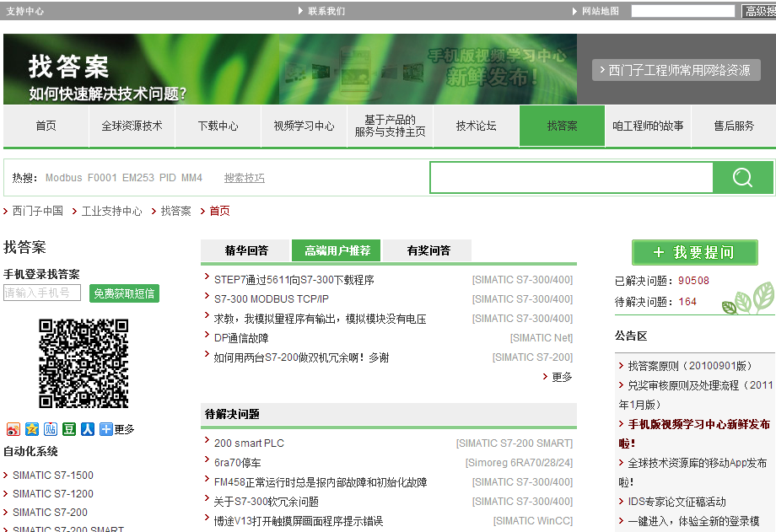Click the green magnifier search button

[742, 177]
